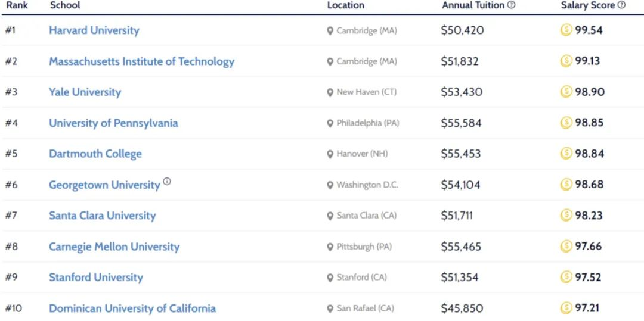This screenshot has width=644, height=321.
Task: Click the coin icon beside score 99.54
Action: (566, 30)
